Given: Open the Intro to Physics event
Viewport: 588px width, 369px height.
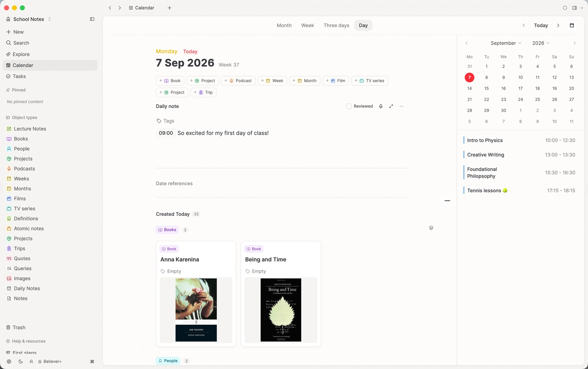Looking at the screenshot, I should (x=519, y=140).
